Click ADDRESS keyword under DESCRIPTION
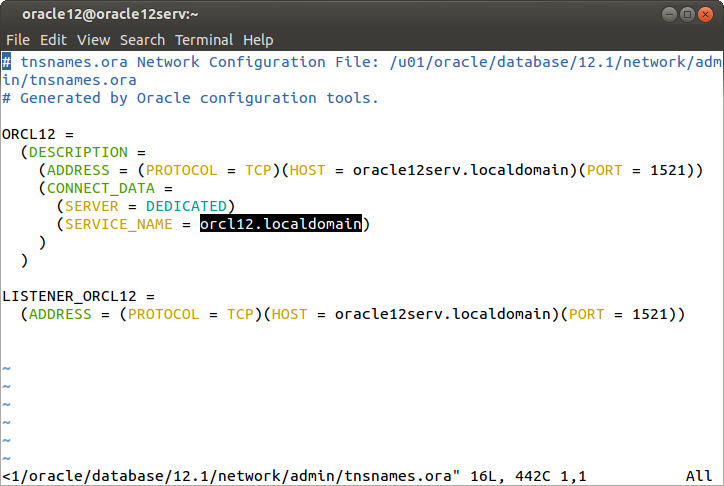Viewport: 724px width, 486px height. click(x=78, y=170)
